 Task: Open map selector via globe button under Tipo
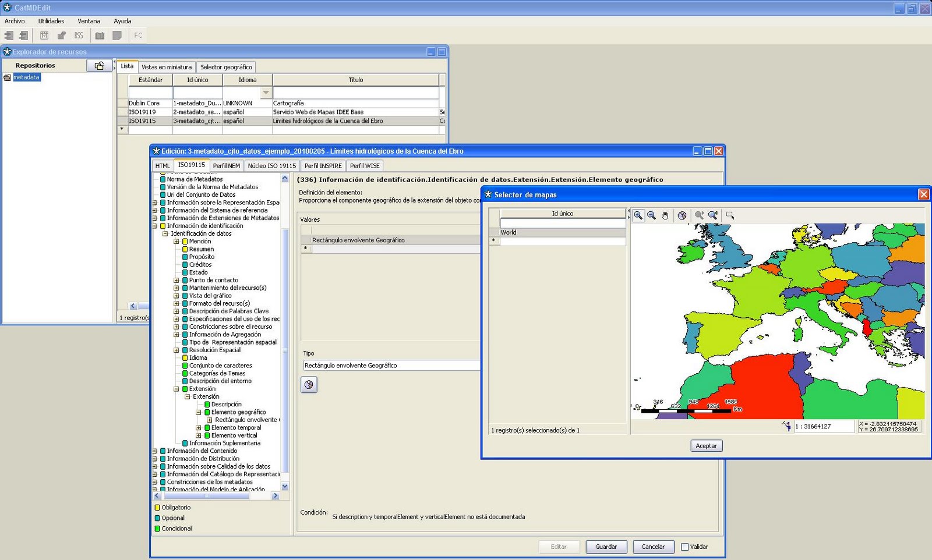pyautogui.click(x=309, y=385)
